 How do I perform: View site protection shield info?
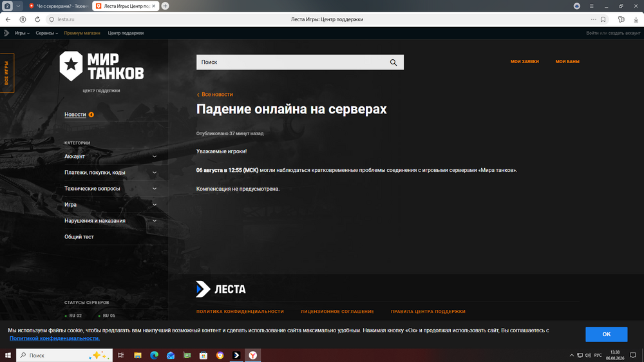[52, 19]
